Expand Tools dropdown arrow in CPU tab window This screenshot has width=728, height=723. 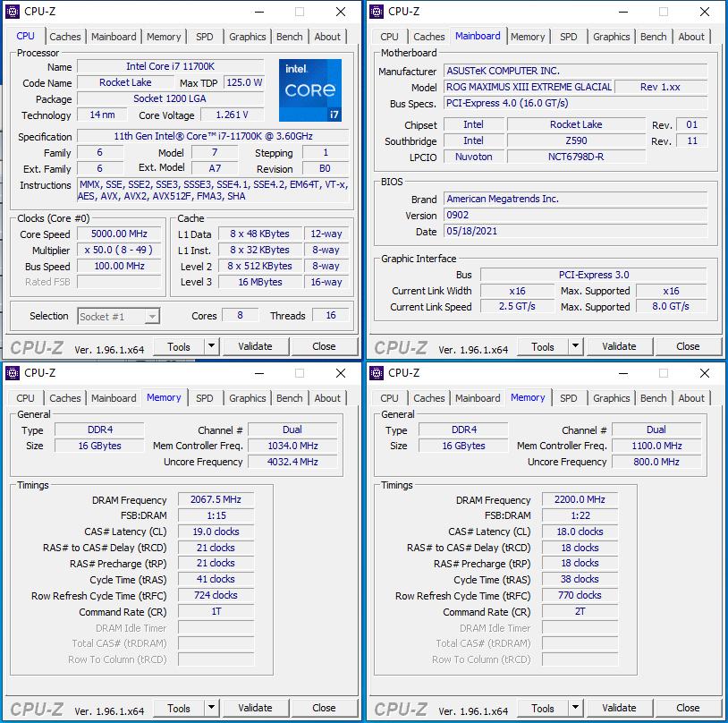(211, 346)
